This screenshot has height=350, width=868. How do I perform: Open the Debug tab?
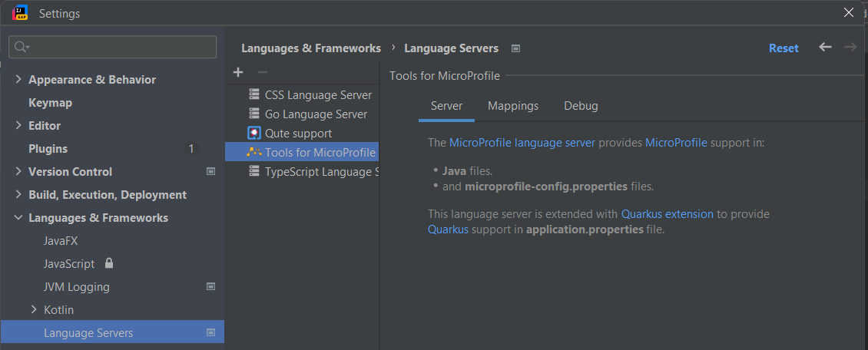581,106
